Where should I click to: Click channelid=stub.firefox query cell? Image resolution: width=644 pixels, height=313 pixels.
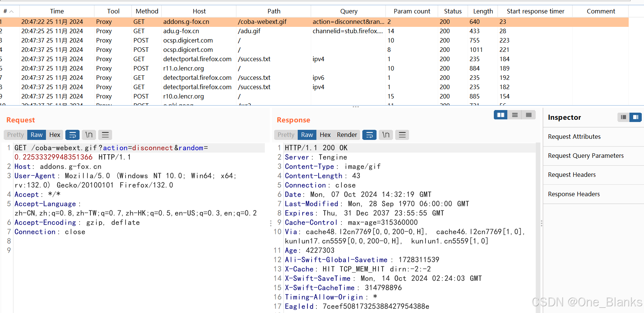[x=348, y=31]
